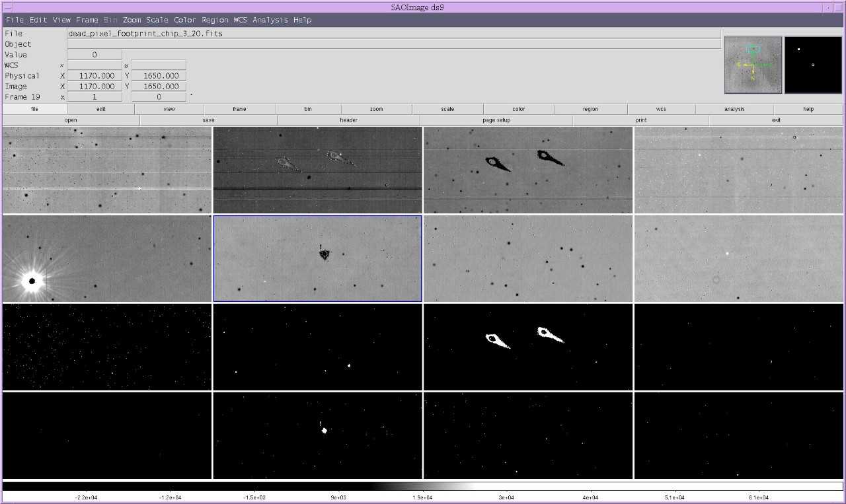Open the Analysis menu in menu bar
Screen dimensions: 846x504
(x=270, y=20)
